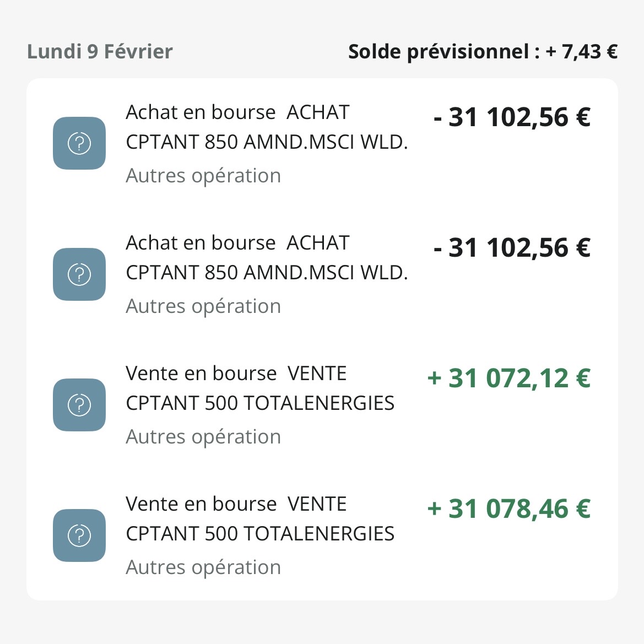Open the first 'Vente en bourse VENTE' title
The image size is (644, 644).
click(x=236, y=374)
